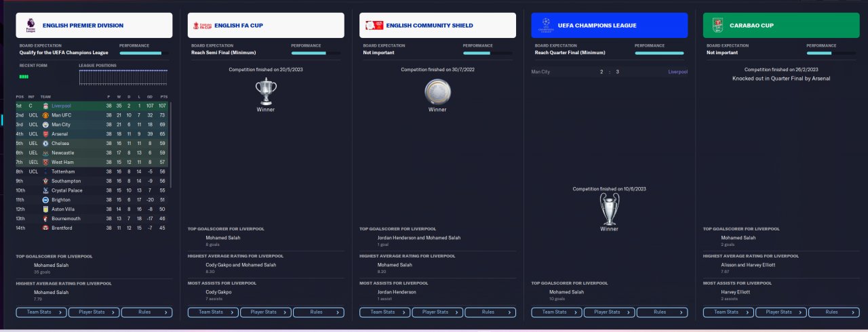
Task: Open Rules under Community Shield
Action: pos(490,312)
